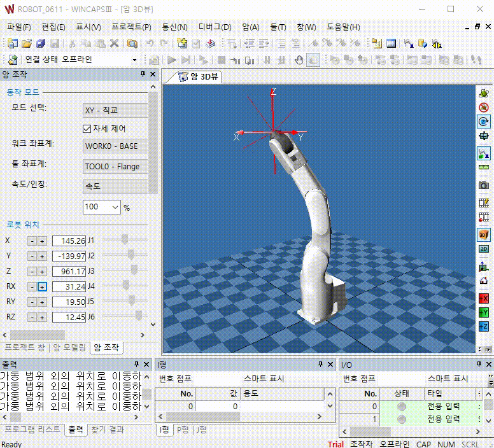The image size is (494, 448).
Task: Click the I/O row 0 status indicator
Action: pos(402,407)
